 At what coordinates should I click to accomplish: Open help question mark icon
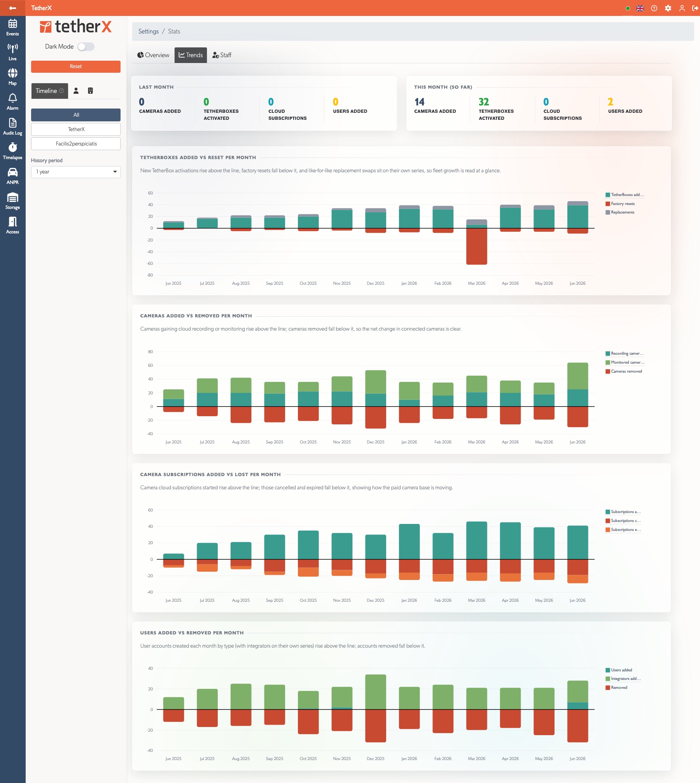(x=654, y=8)
